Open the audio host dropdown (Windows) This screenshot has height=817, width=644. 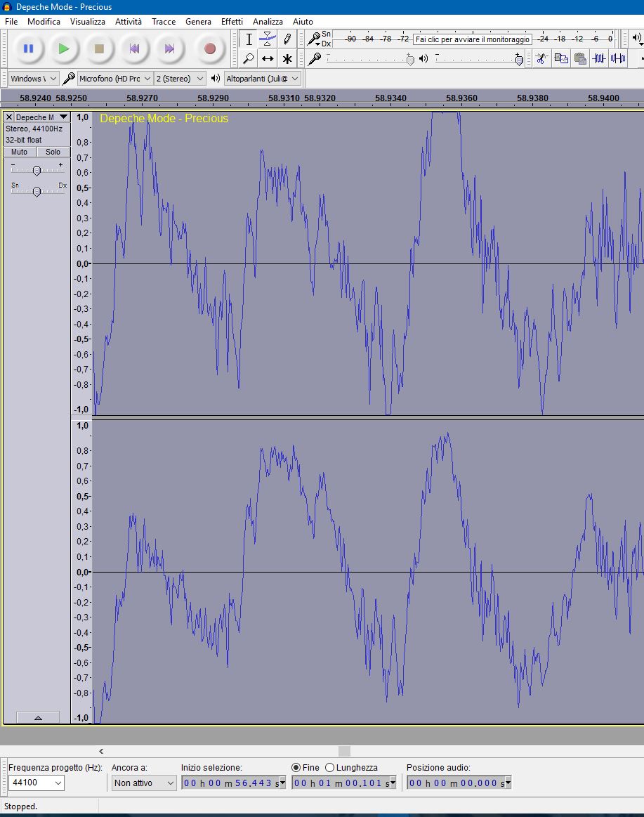[34, 79]
